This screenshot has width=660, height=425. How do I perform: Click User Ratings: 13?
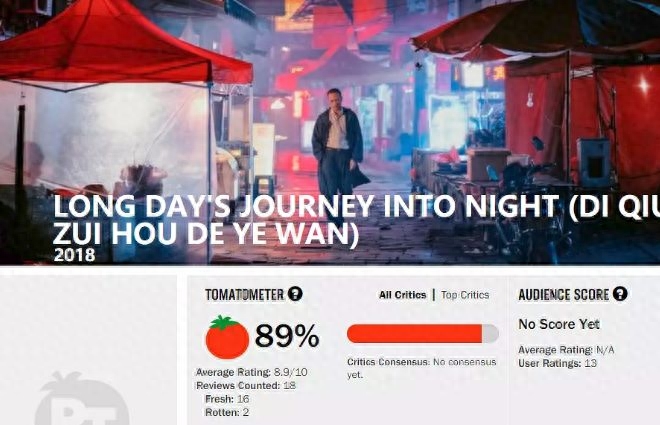[x=557, y=363]
